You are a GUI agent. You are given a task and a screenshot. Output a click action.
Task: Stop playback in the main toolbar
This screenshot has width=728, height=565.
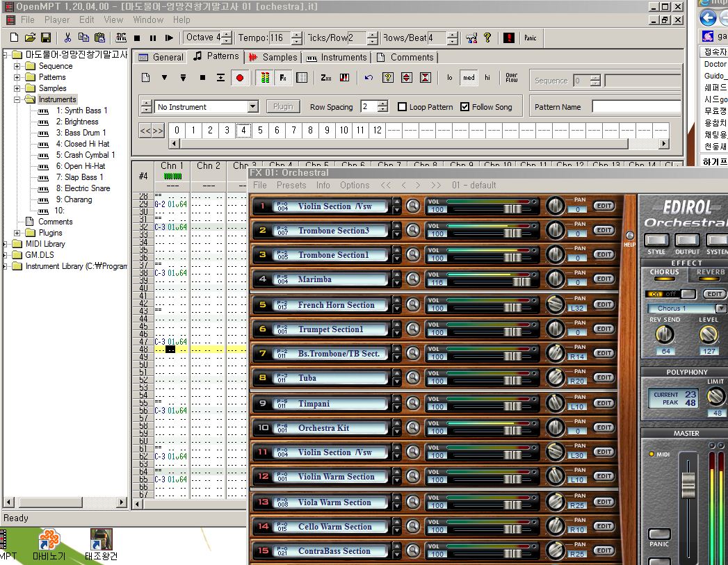point(137,38)
